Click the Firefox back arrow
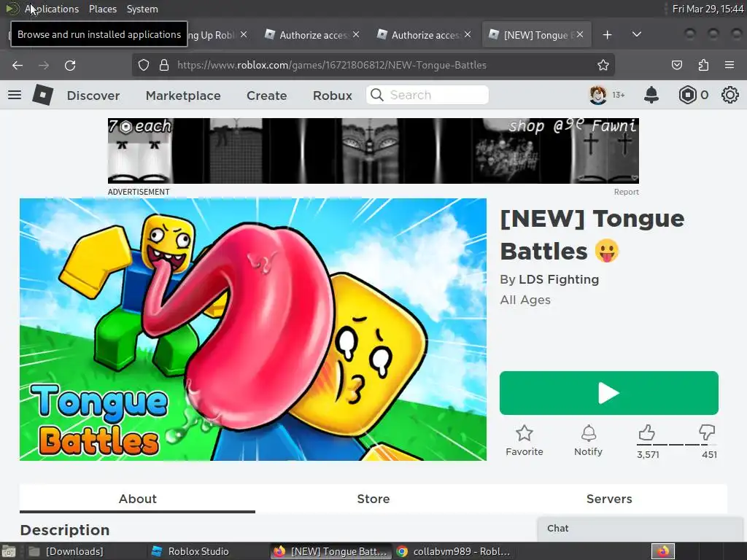 point(18,65)
